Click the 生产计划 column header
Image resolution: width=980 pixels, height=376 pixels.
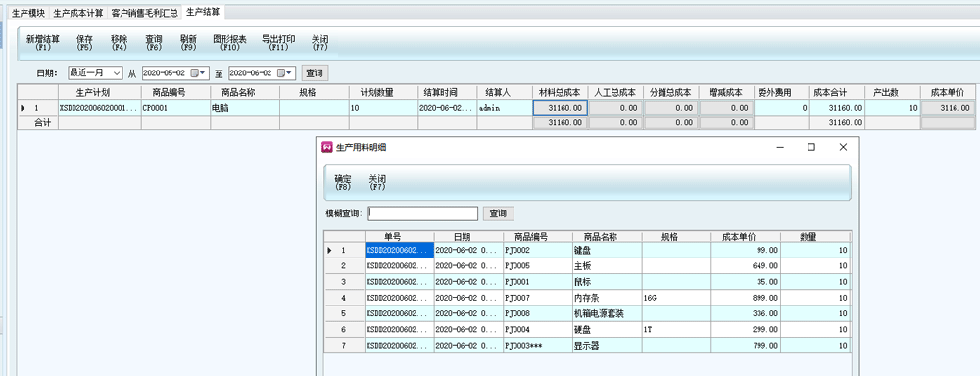pyautogui.click(x=99, y=92)
